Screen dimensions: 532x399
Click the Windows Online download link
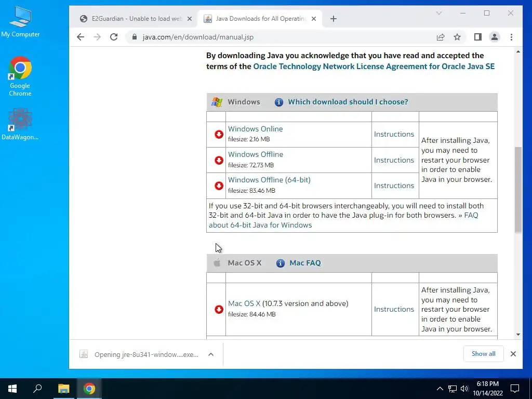coord(256,129)
